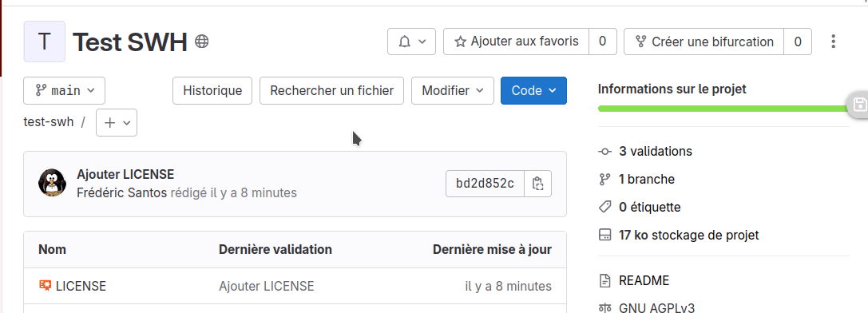Click the commit icon beside 3 validations

click(x=604, y=151)
